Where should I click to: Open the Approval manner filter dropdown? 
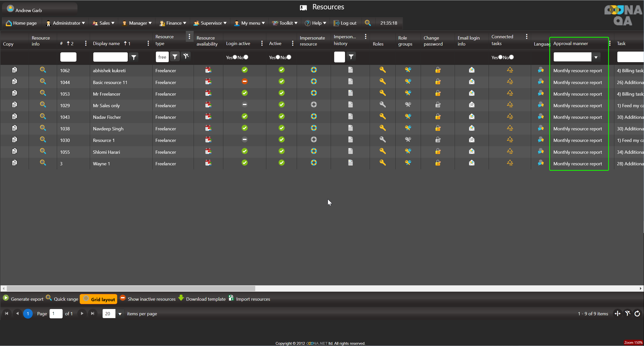(x=596, y=57)
